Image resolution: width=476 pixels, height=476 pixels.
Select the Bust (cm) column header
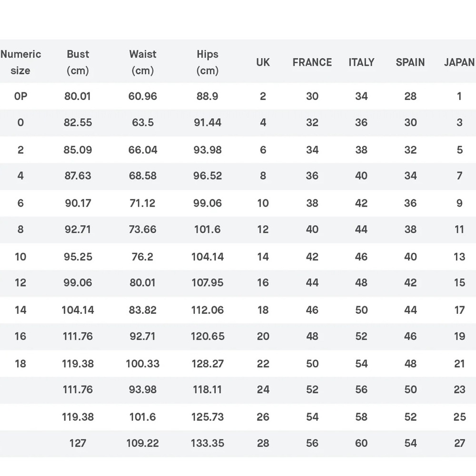click(78, 62)
